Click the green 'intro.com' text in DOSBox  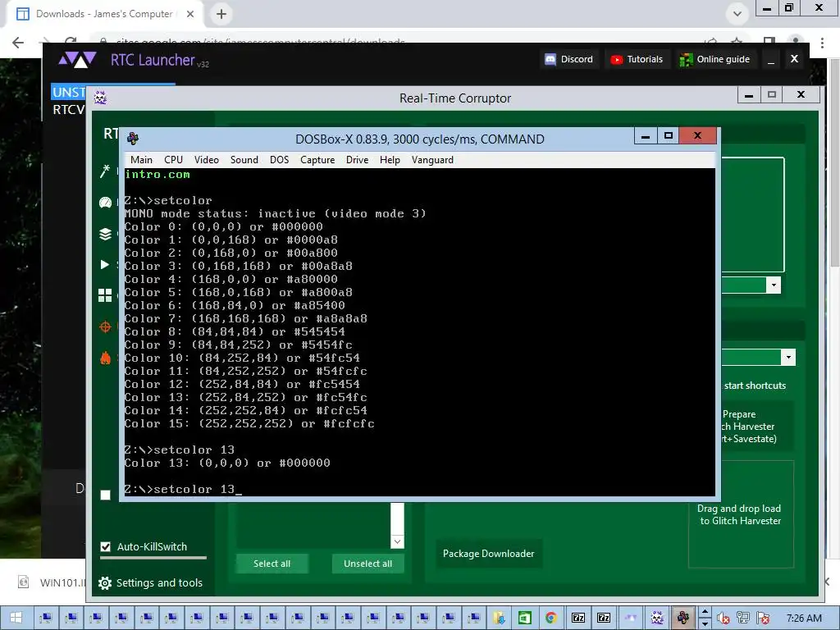(157, 175)
